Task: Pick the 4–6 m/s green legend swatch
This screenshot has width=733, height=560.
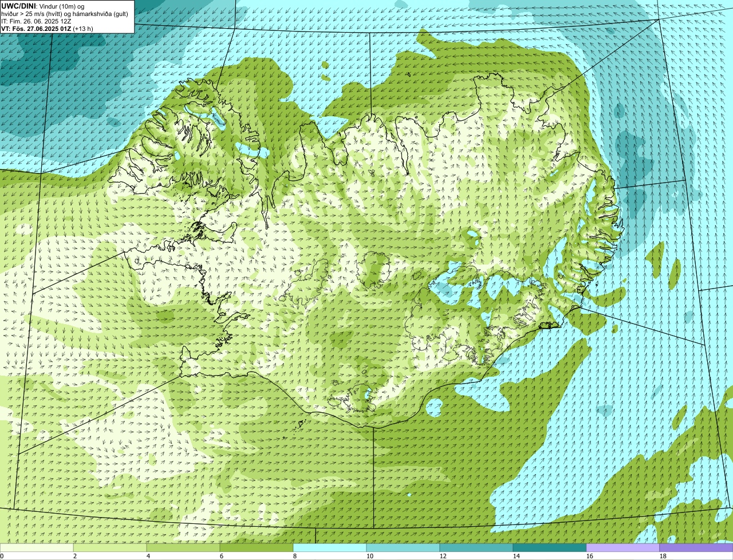Action: (183, 547)
